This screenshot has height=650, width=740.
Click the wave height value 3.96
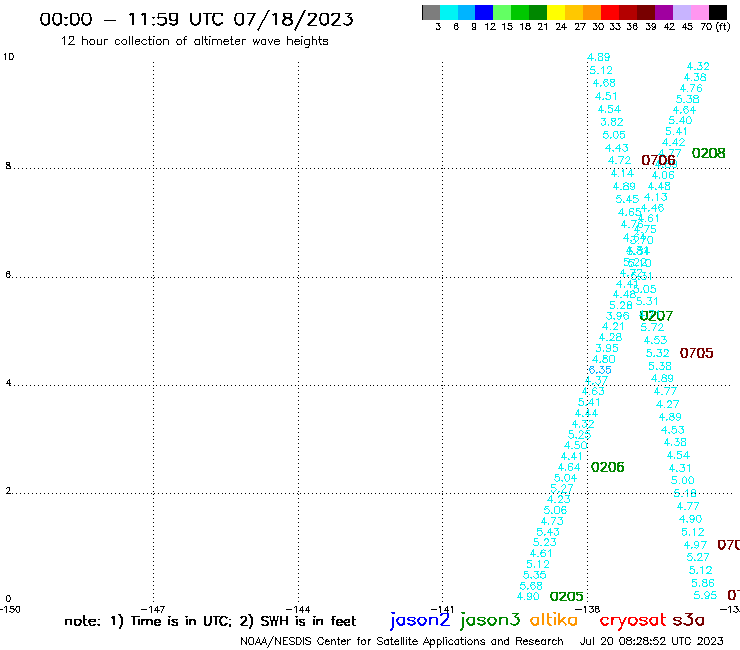pos(618,316)
